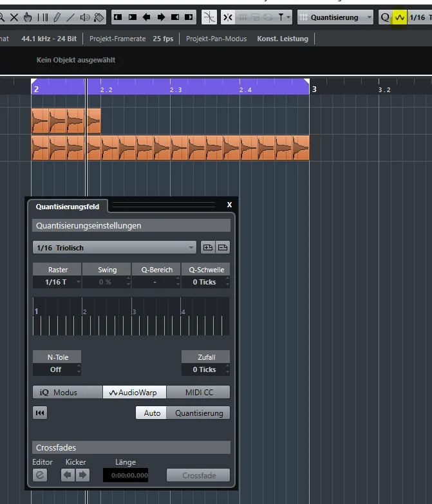This screenshot has width=432, height=504.
Task: Click the Quantisierung apply button
Action: (198, 413)
